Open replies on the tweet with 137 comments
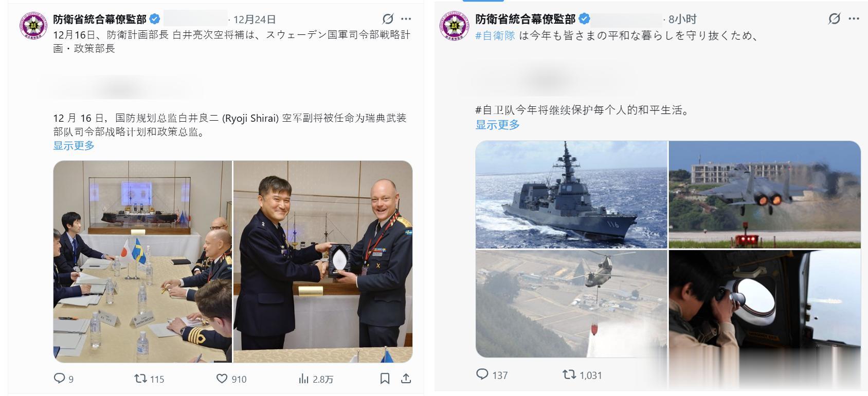Viewport: 868px width, 396px height. point(482,374)
